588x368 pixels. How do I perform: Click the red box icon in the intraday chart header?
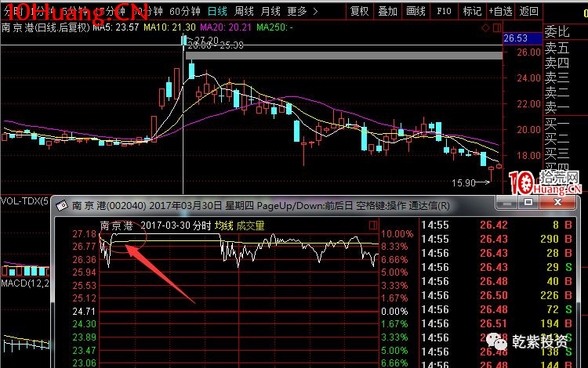tap(372, 225)
